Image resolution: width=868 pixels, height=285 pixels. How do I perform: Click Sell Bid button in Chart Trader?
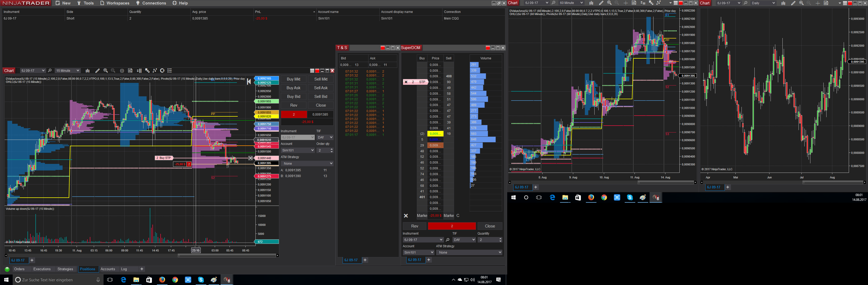coord(321,97)
